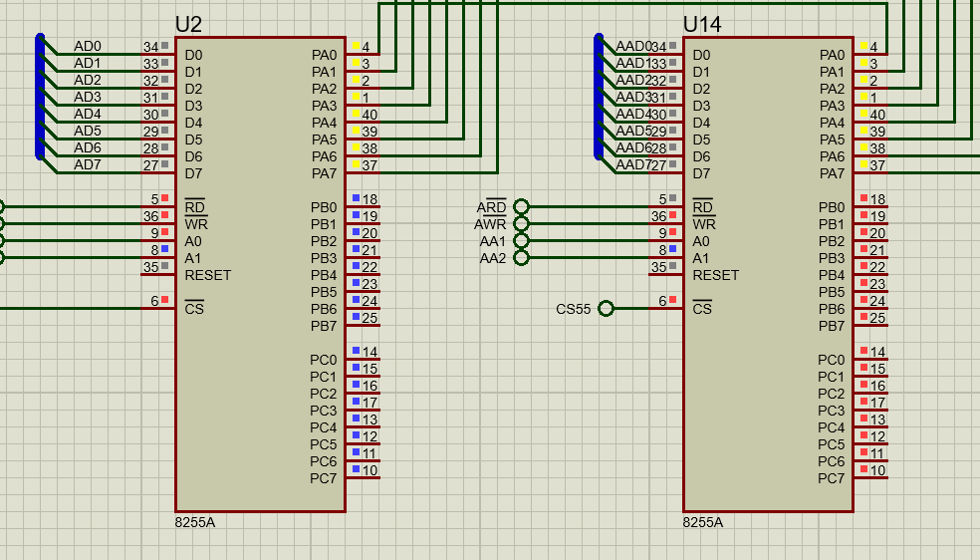Image resolution: width=980 pixels, height=560 pixels.
Task: Click the CS55 terminal label text
Action: click(573, 309)
